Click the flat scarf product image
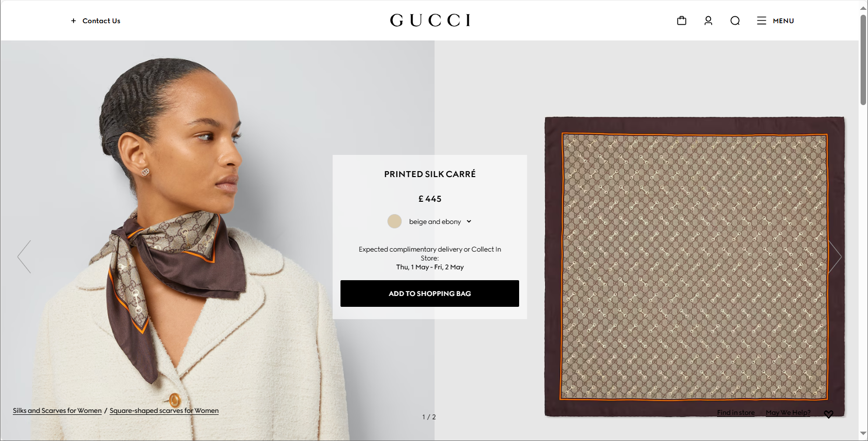The width and height of the screenshot is (868, 441). (694, 266)
